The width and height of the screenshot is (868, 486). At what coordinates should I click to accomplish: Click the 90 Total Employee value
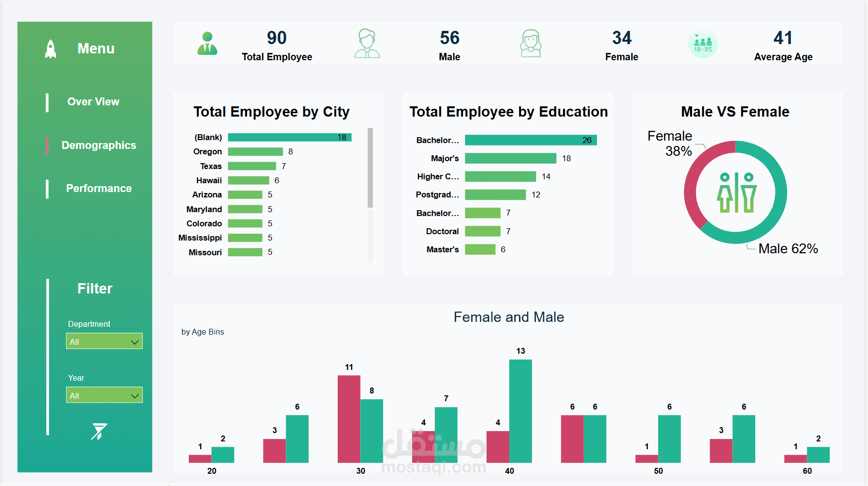pos(277,38)
